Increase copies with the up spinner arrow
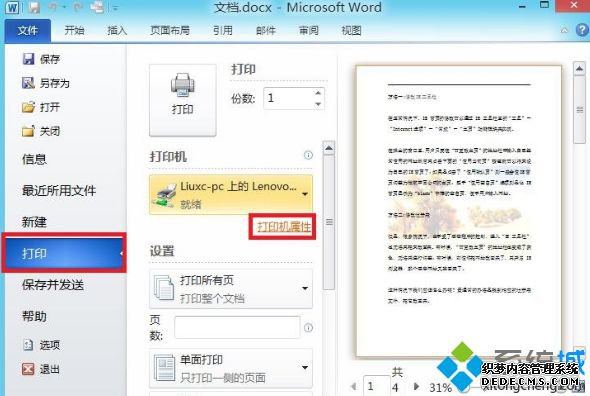The width and height of the screenshot is (590, 396). pyautogui.click(x=318, y=93)
